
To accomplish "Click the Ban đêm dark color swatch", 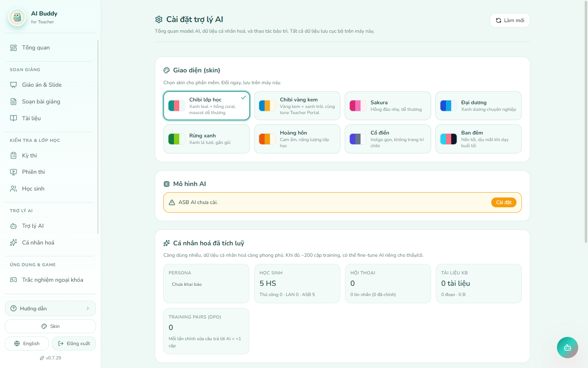I will (448, 139).
